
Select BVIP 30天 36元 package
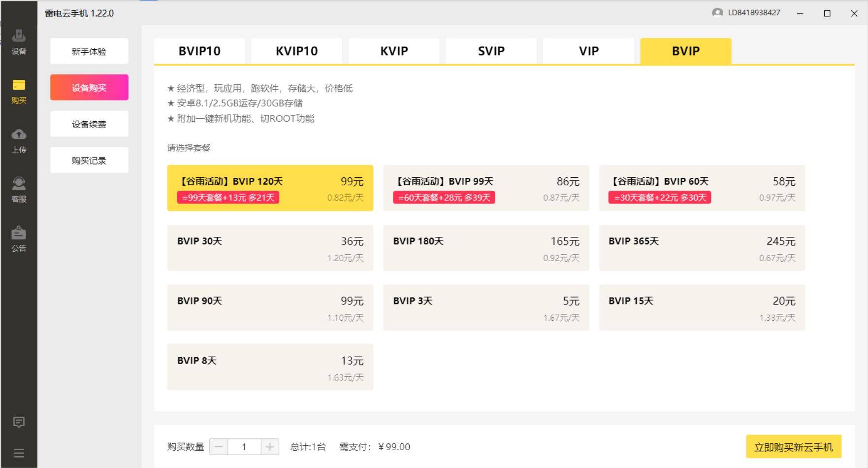pyautogui.click(x=270, y=248)
